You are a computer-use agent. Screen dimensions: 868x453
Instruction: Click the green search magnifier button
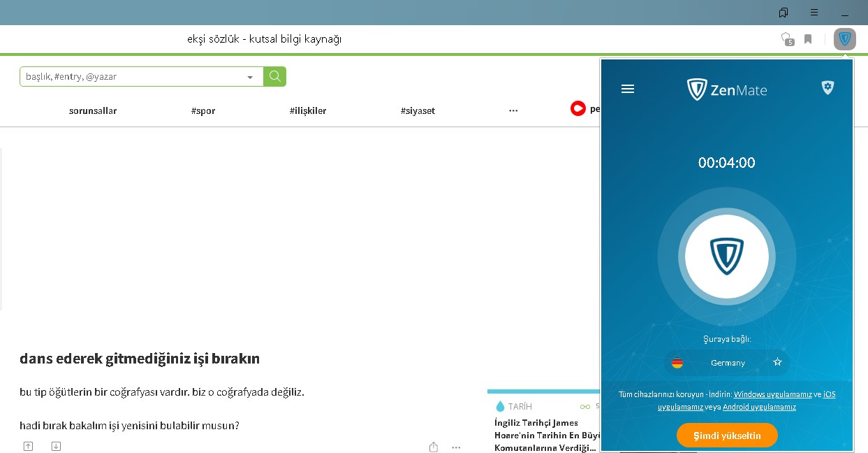[x=275, y=77]
